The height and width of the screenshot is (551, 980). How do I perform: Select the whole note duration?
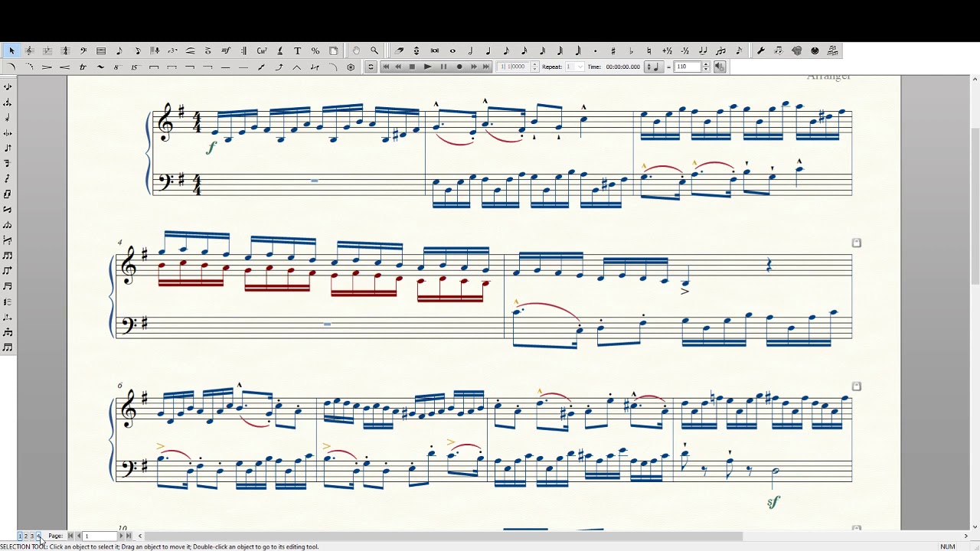click(x=452, y=51)
